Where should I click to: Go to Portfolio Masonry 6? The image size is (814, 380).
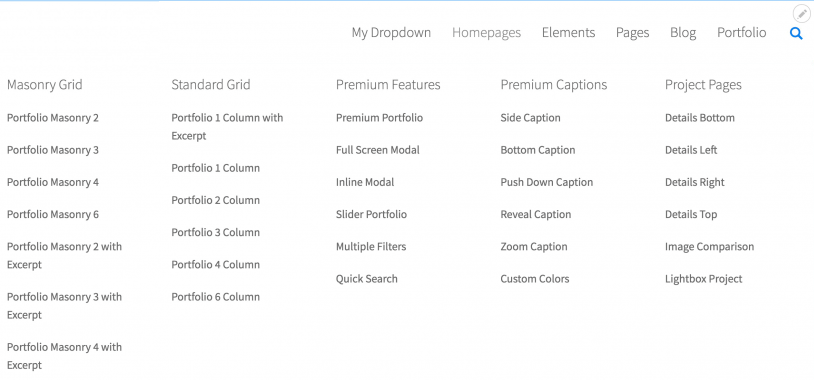pyautogui.click(x=52, y=214)
